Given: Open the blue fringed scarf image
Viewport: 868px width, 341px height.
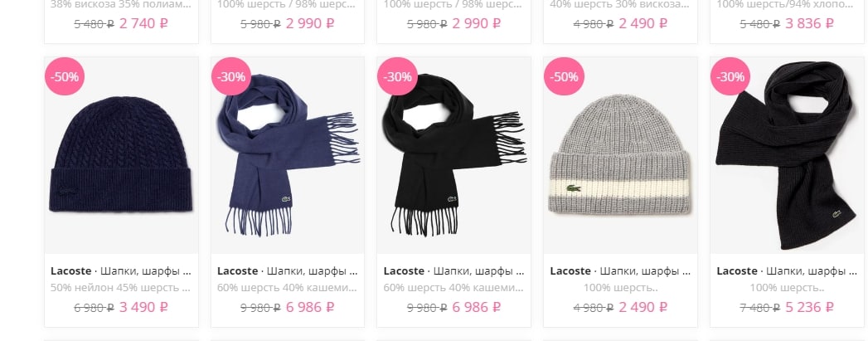Looking at the screenshot, I should tap(288, 155).
